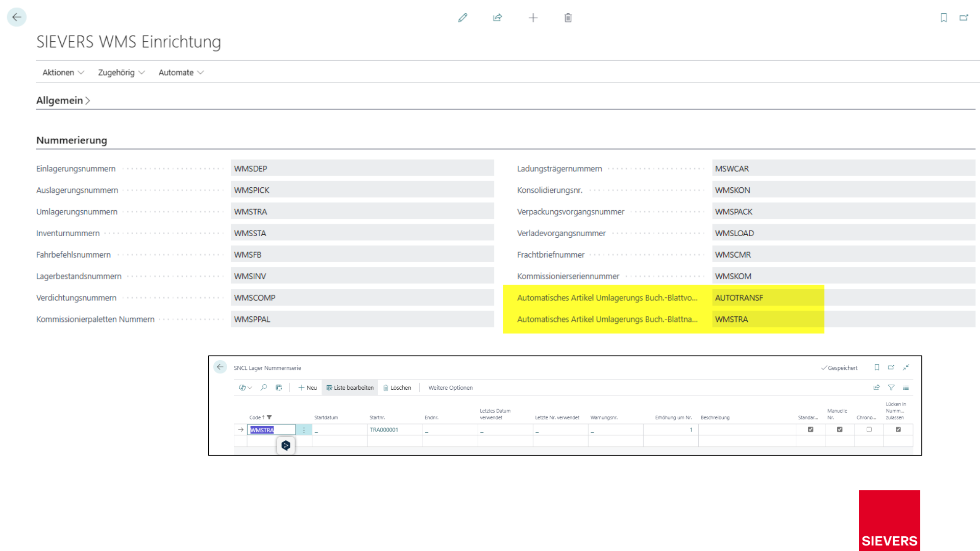Click row selector arrow for WMSTRA row
The height and width of the screenshot is (551, 980).
point(241,430)
